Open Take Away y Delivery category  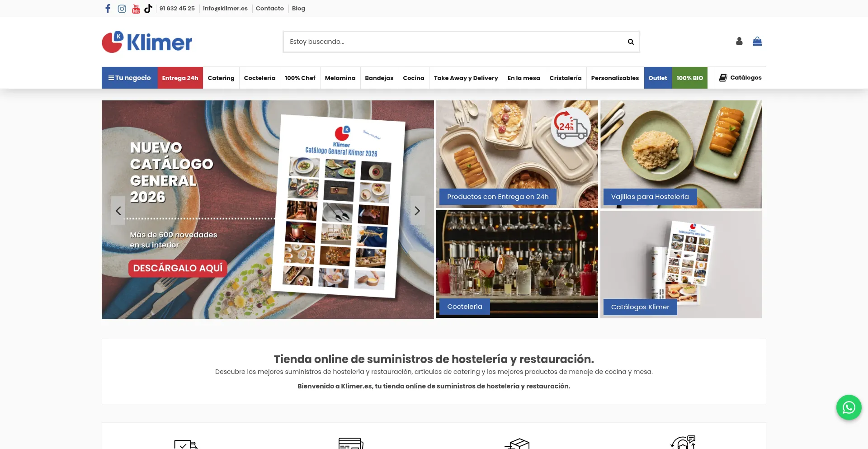coord(466,78)
